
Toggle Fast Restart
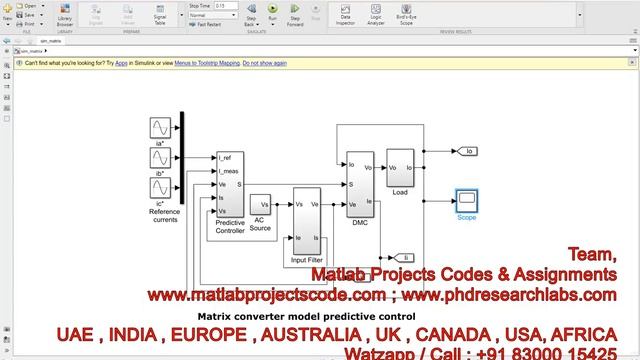(205, 24)
